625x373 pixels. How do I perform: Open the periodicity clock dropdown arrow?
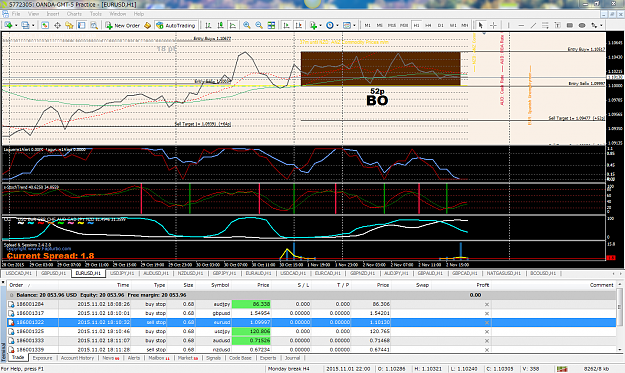(337, 25)
